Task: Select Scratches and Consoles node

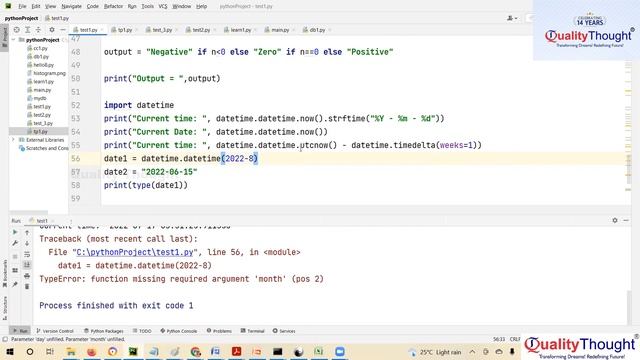Action: pos(47,148)
